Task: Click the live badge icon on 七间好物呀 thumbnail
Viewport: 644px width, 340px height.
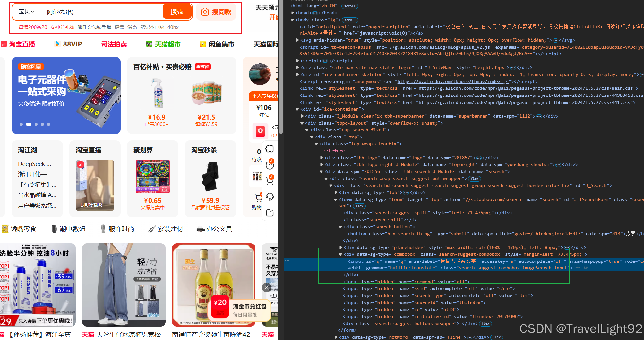Action: (81, 164)
